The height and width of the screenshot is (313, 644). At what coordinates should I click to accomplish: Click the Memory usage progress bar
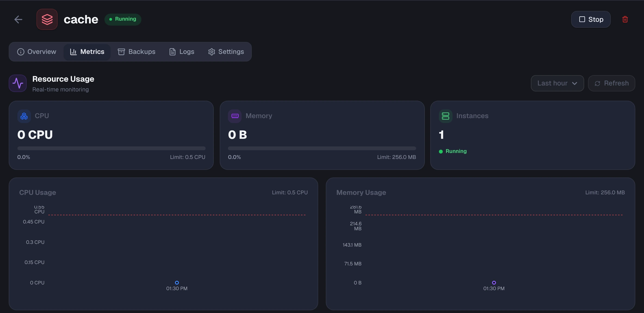(322, 148)
